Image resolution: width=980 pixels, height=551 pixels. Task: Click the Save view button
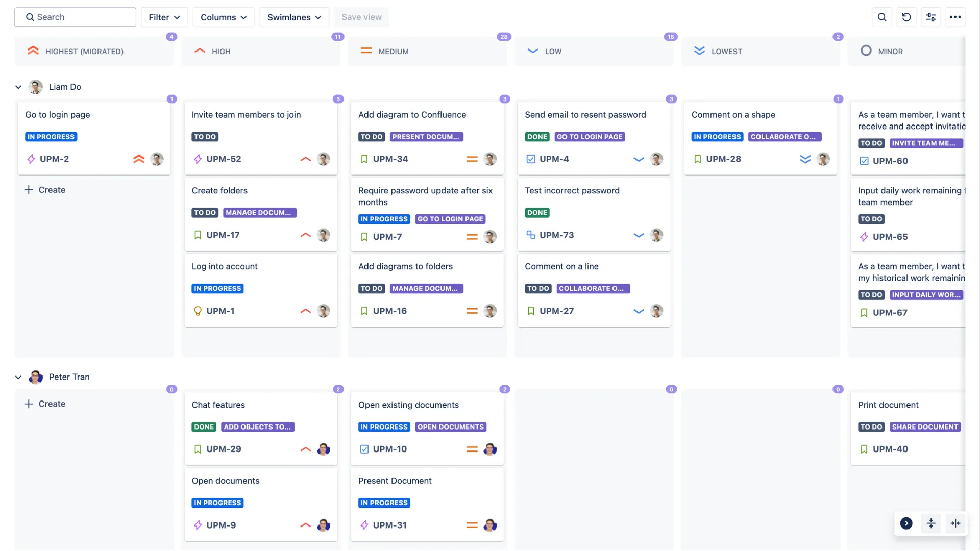pos(362,17)
